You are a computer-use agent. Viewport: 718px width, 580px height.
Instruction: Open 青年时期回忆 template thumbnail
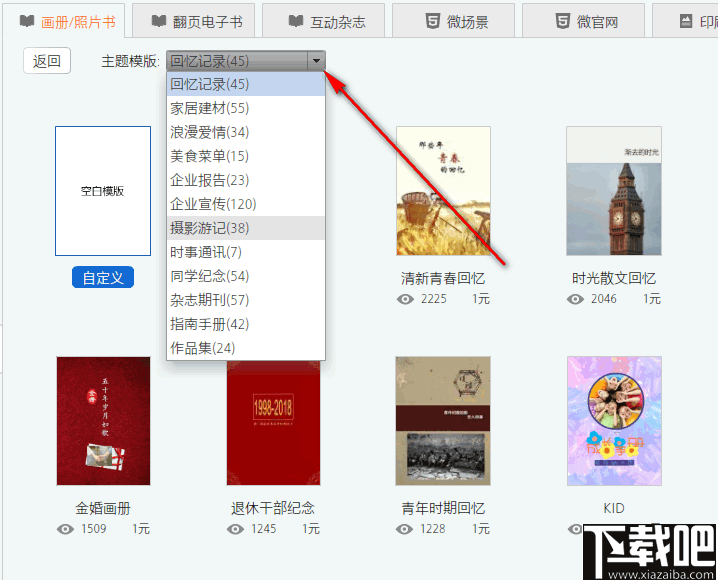click(x=443, y=421)
